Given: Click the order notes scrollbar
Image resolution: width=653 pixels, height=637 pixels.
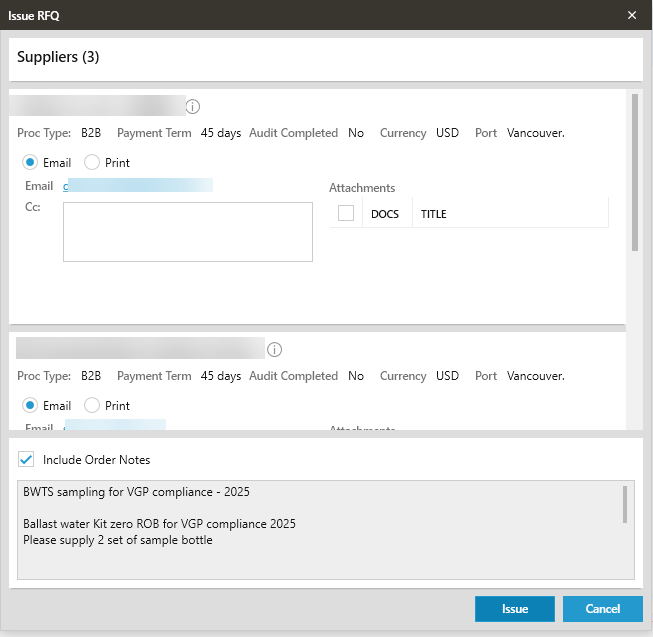Looking at the screenshot, I should click(625, 505).
